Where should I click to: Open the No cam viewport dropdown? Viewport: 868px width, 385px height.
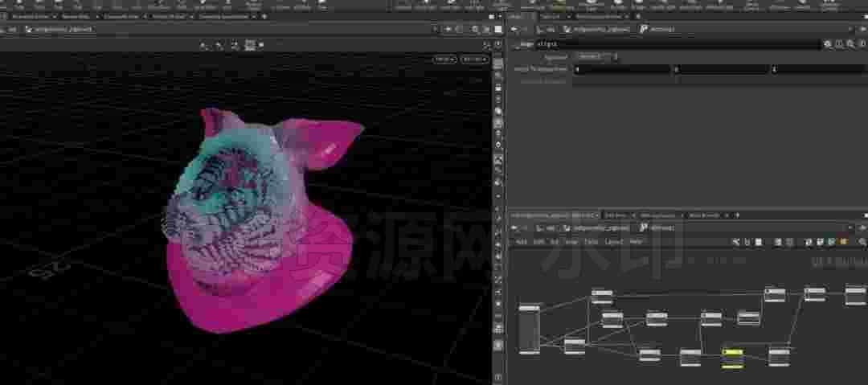(475, 59)
